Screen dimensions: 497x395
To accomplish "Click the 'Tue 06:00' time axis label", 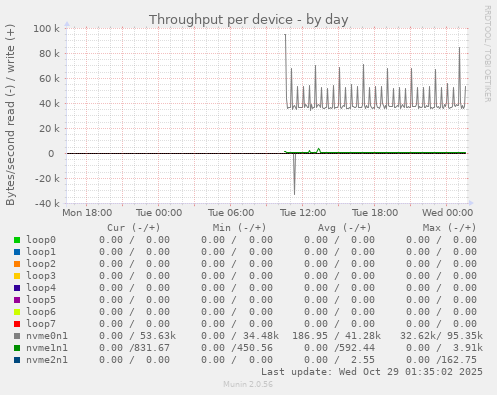I will 231,213.
